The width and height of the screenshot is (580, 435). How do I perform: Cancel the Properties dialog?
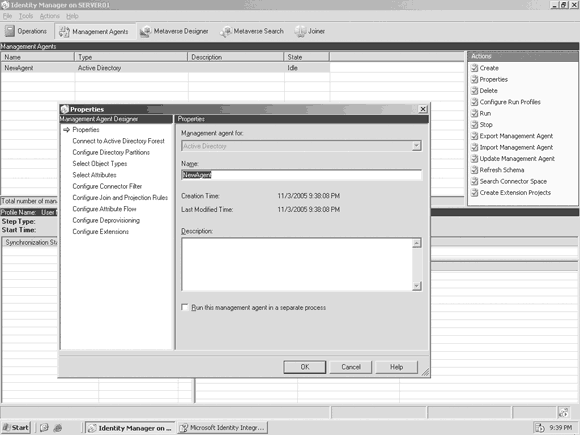[351, 367]
